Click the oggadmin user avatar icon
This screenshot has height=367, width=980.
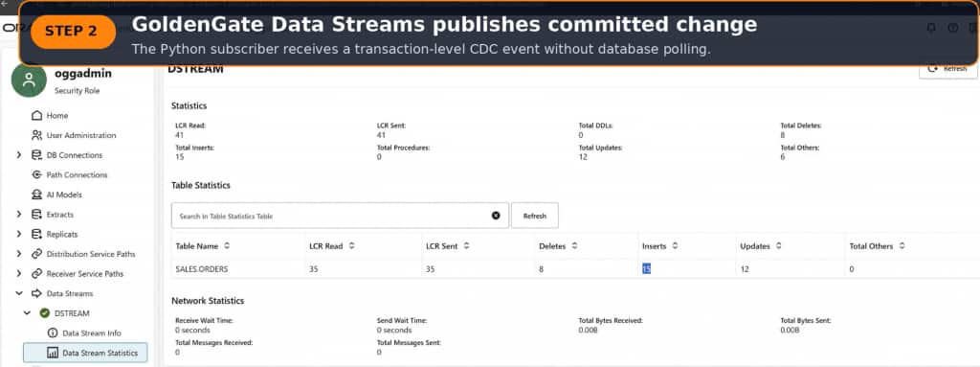pos(29,80)
